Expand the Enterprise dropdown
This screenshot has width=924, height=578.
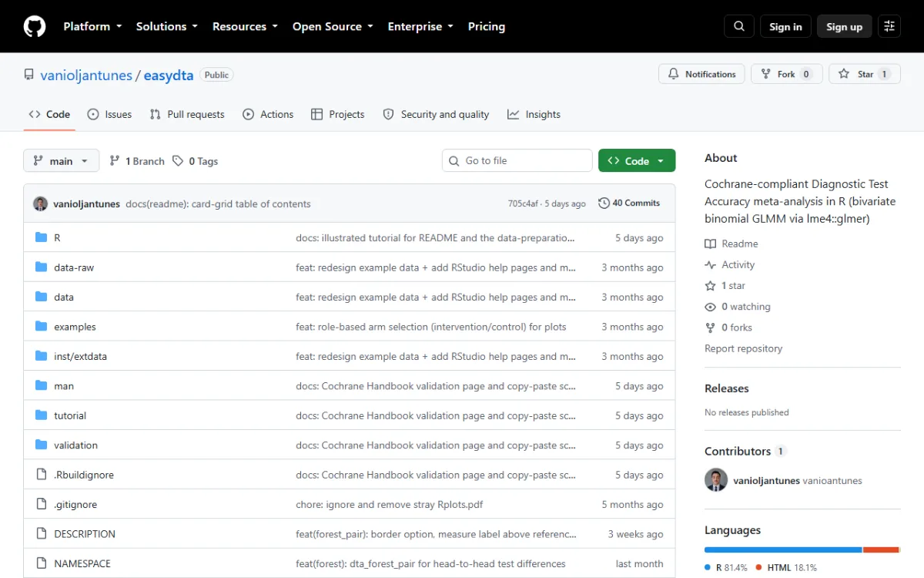pyautogui.click(x=420, y=26)
